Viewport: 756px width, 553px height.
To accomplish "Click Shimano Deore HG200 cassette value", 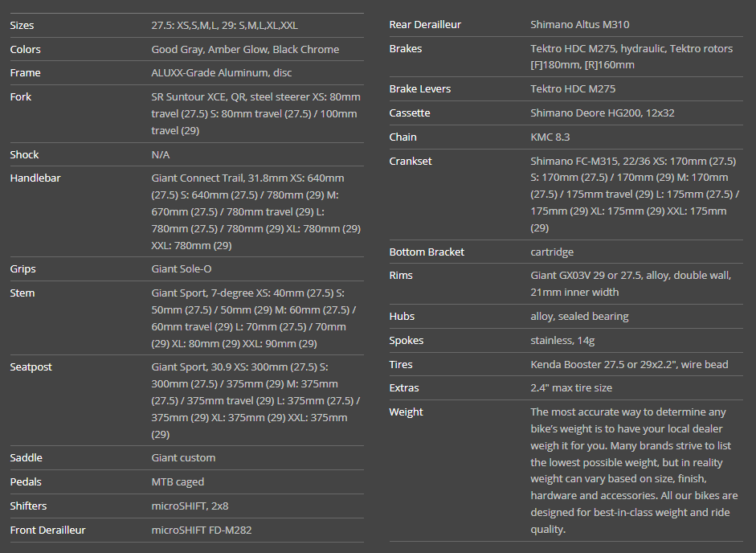I will (x=602, y=113).
